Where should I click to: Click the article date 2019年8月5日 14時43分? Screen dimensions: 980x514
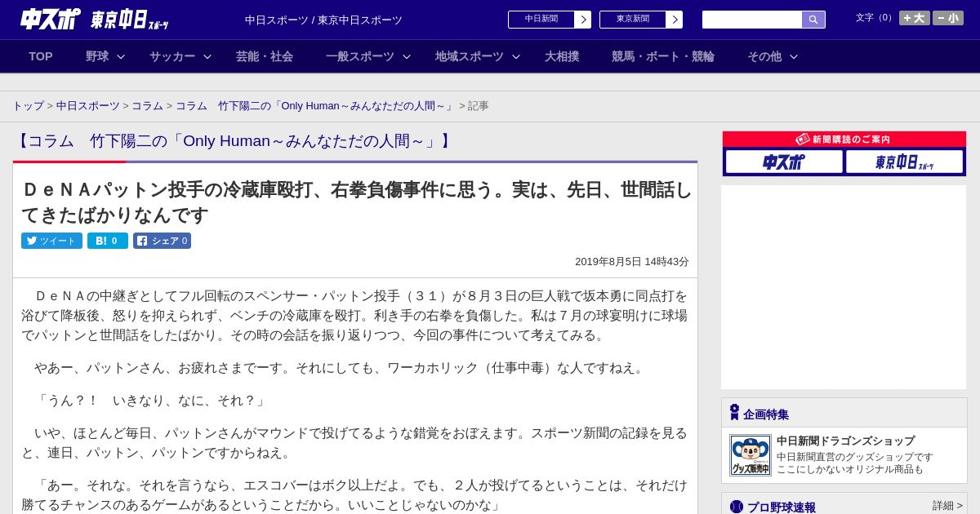[x=632, y=262]
